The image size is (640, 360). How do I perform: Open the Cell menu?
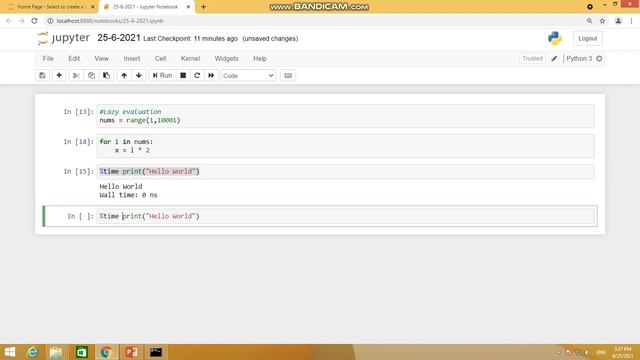160,59
